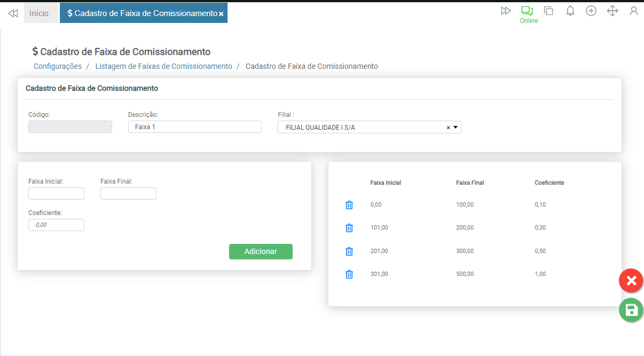Click the plus circle icon in top bar
The image size is (644, 356).
tap(591, 11)
